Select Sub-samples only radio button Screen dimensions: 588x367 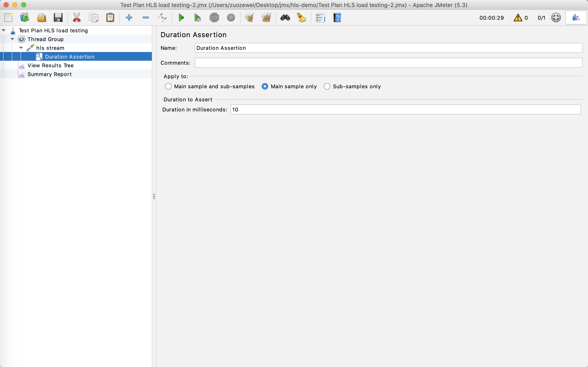coord(327,87)
